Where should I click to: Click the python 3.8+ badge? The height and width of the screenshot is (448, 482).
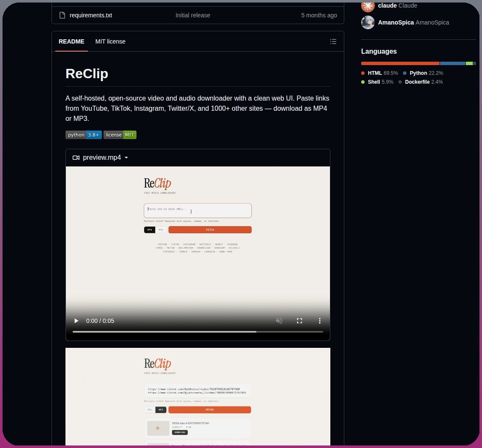coord(84,135)
